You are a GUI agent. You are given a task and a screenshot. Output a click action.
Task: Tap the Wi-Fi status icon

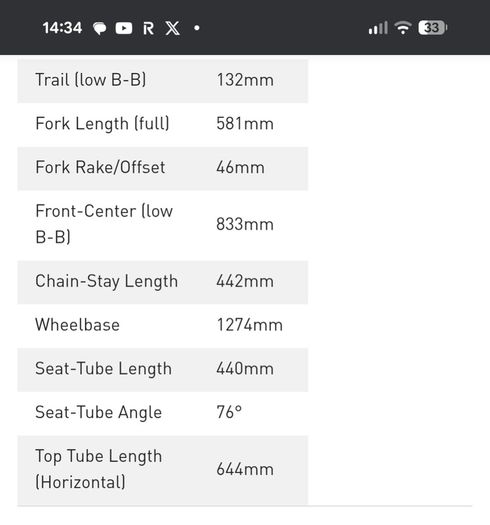pyautogui.click(x=403, y=28)
